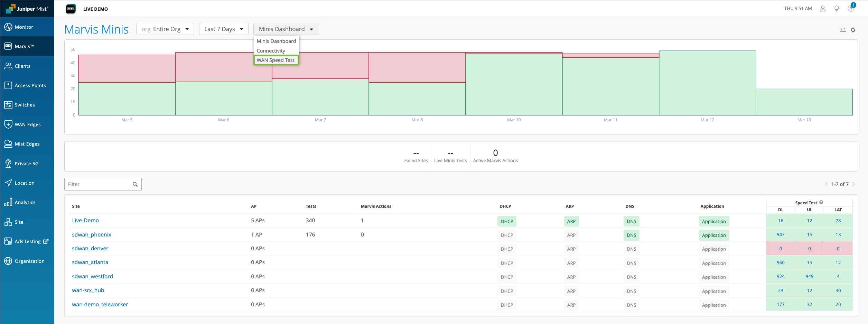The height and width of the screenshot is (324, 868).
Task: Click the user account icon
Action: point(823,9)
